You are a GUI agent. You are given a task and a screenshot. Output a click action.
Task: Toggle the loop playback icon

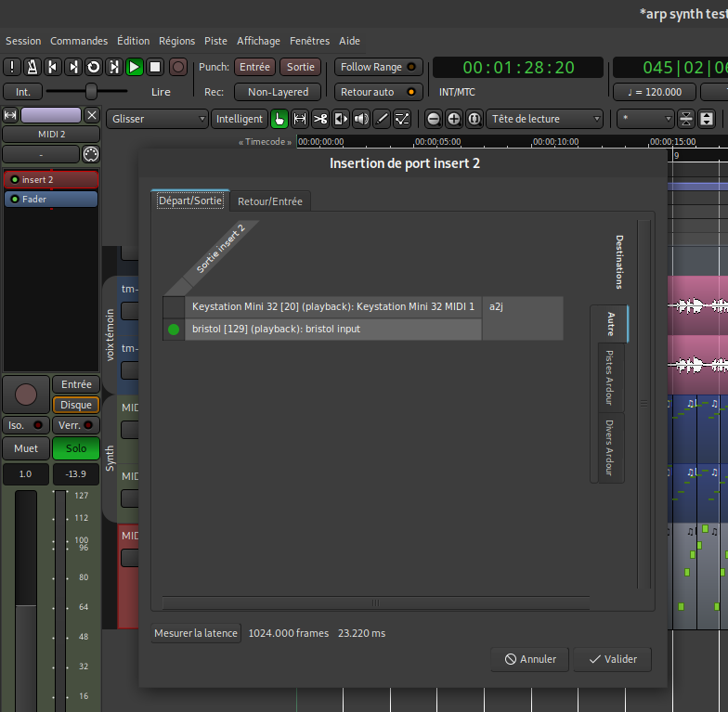pos(93,67)
